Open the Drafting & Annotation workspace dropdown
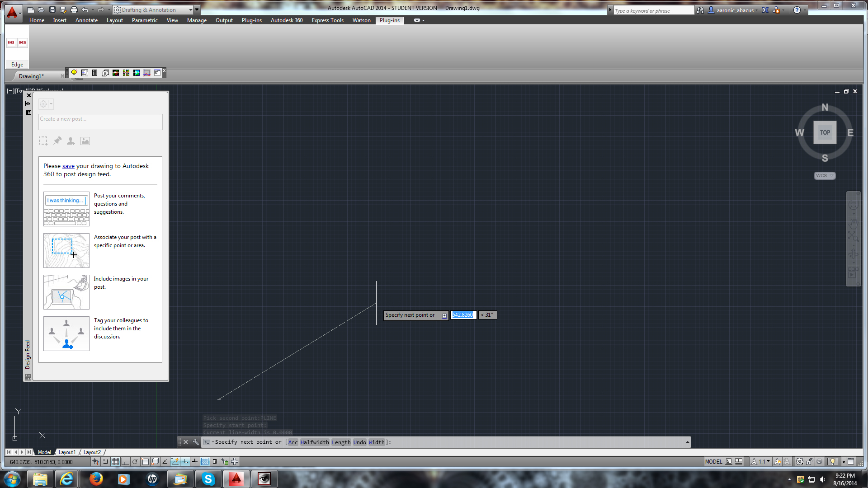This screenshot has height=488, width=868. (x=190, y=9)
